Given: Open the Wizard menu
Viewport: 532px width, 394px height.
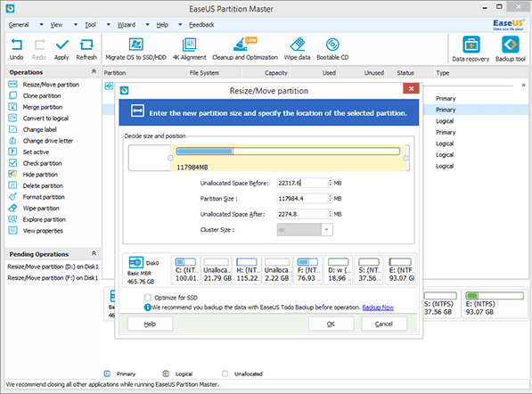Looking at the screenshot, I should coord(127,25).
